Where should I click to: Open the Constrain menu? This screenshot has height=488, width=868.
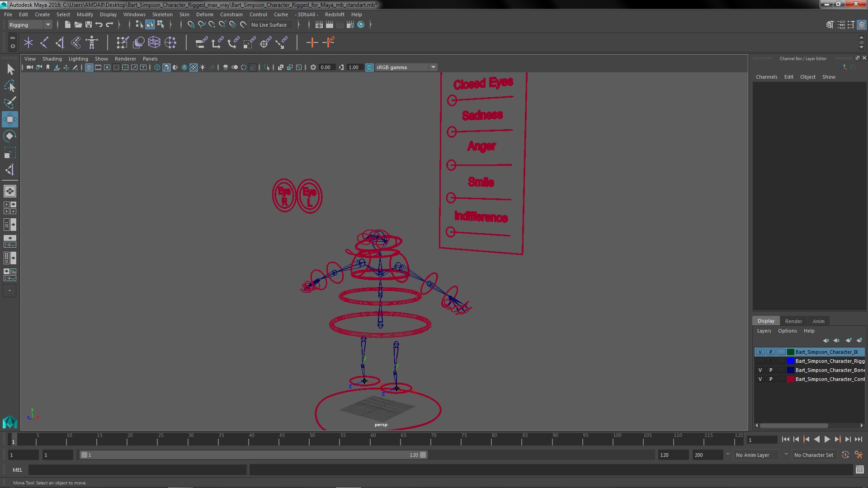(x=231, y=14)
